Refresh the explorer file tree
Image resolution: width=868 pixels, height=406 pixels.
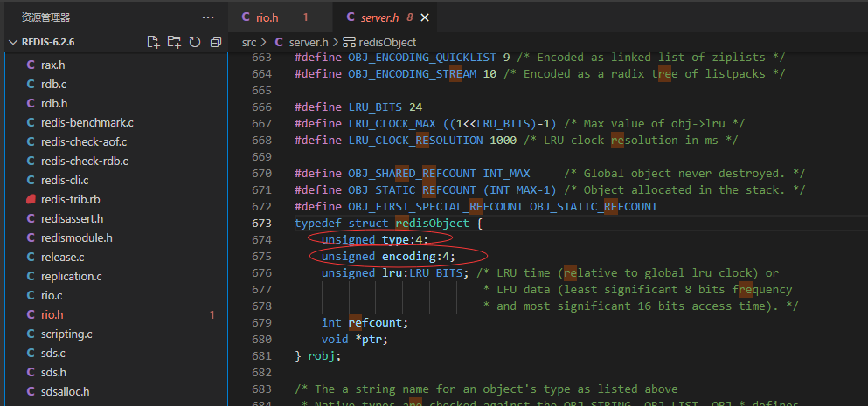point(195,42)
